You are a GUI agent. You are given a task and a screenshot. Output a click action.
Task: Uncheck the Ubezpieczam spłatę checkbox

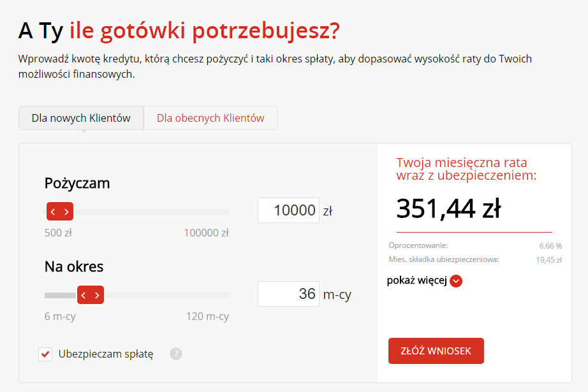[45, 354]
